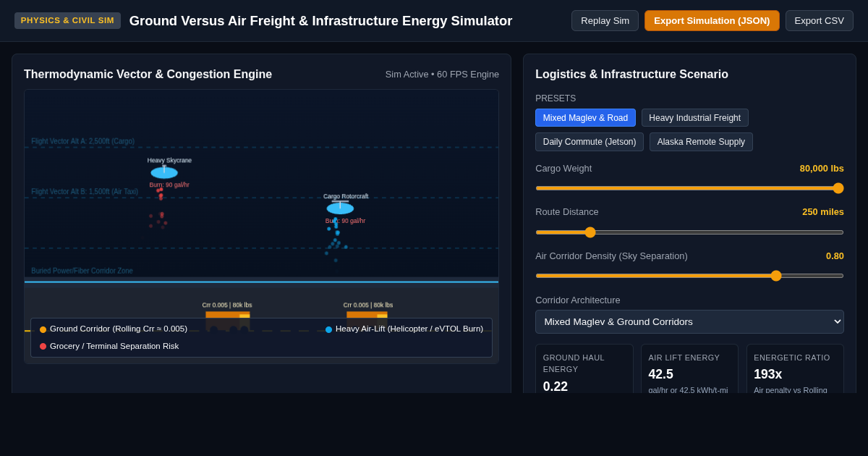Click Heavy Skycrane's Burn: 90 gal/hr readout
Image resolution: width=868 pixels, height=456 pixels.
point(169,185)
